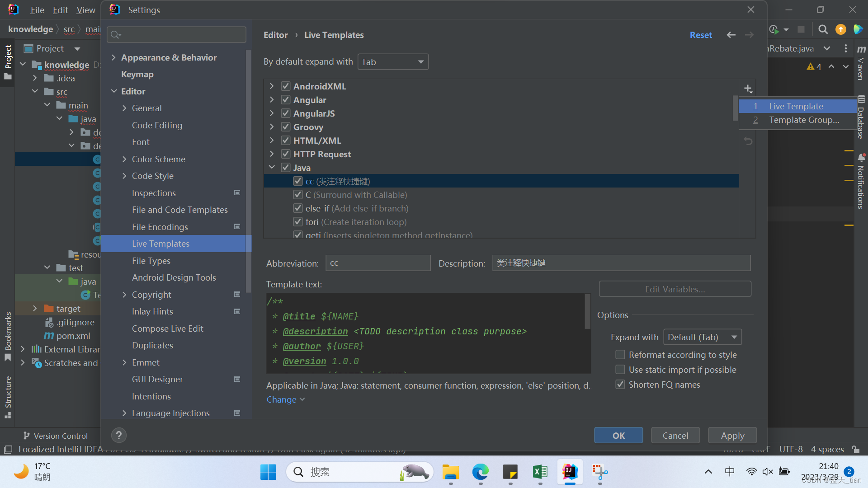
Task: Click the revert template undo icon
Action: pyautogui.click(x=748, y=141)
